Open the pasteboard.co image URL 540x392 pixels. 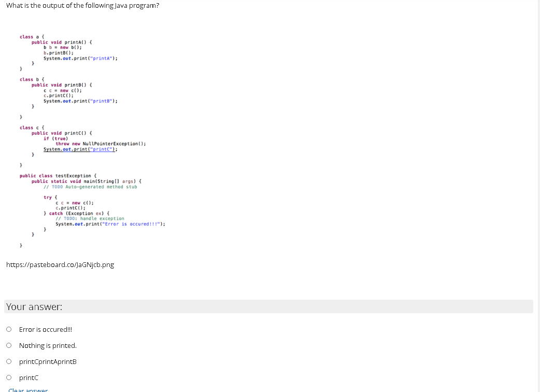point(60,264)
